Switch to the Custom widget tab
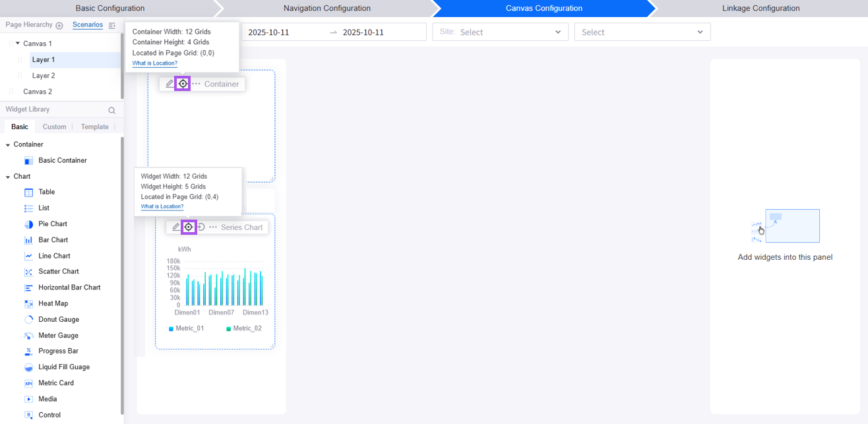 pos(54,127)
